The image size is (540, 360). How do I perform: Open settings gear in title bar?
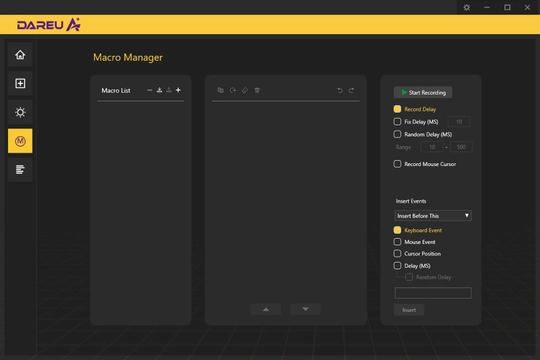point(467,7)
